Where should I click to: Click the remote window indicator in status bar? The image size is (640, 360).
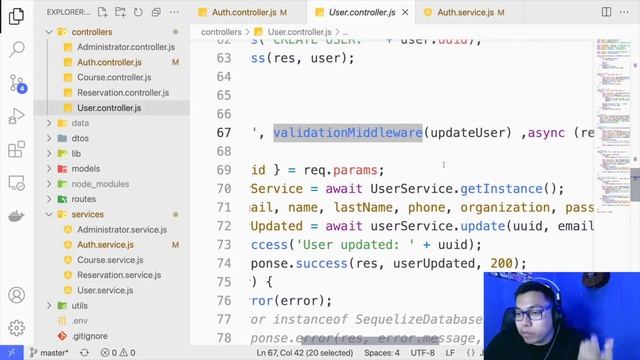tap(11, 352)
